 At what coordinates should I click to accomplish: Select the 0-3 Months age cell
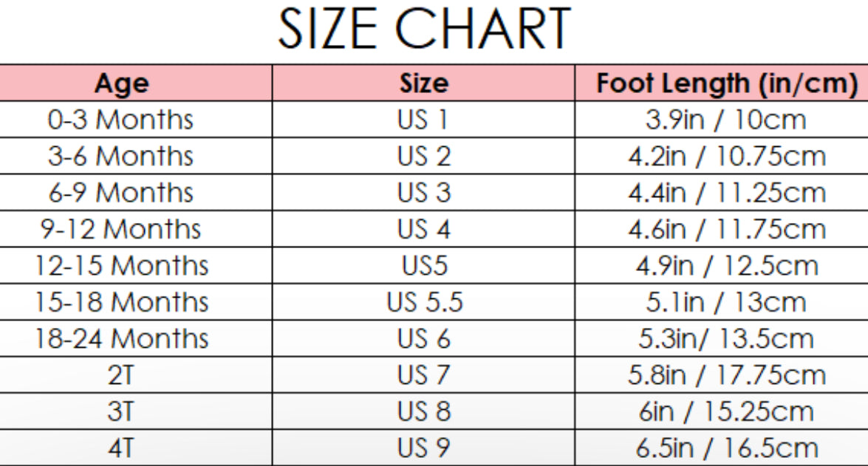(121, 120)
